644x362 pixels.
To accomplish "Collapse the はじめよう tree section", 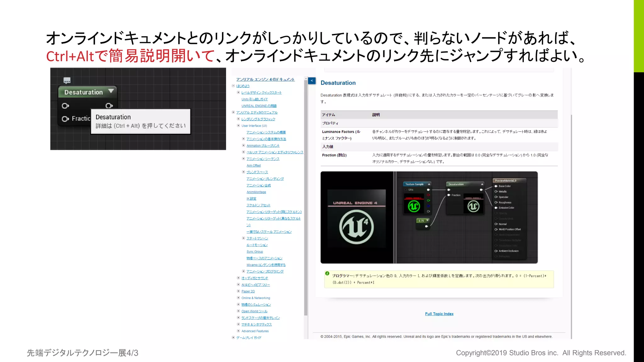I will click(233, 86).
